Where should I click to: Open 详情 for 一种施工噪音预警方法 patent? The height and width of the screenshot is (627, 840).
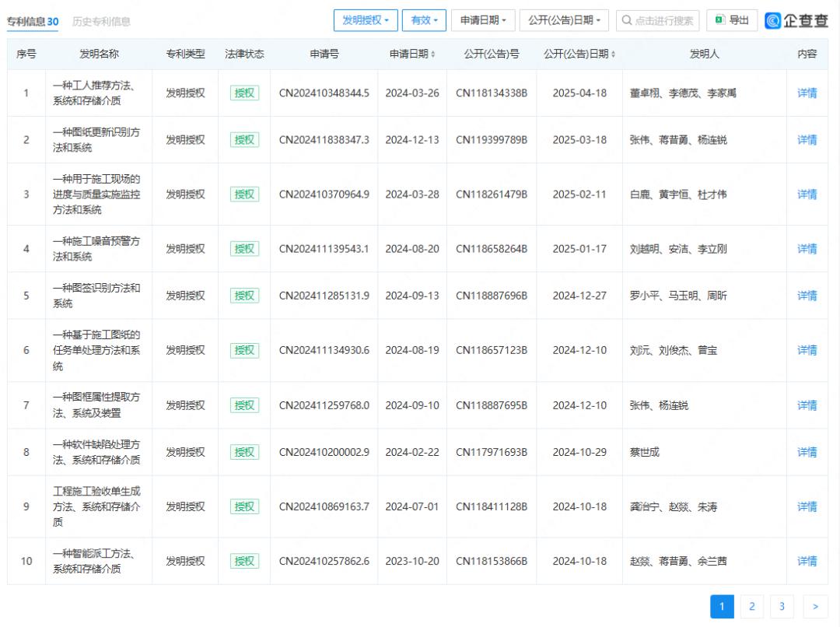[x=807, y=249]
